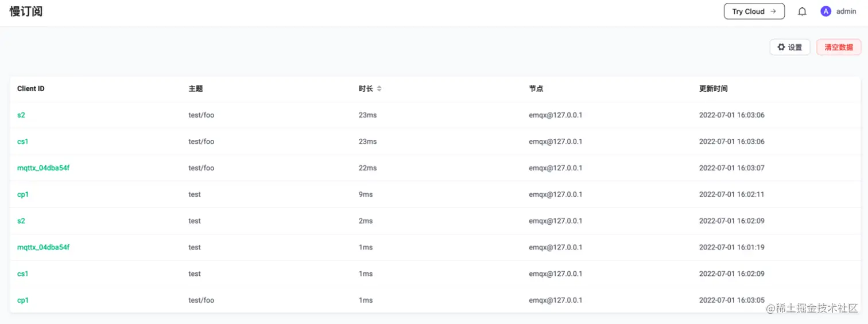This screenshot has height=324, width=868.
Task: Click the 清空数据 clear data button
Action: [x=839, y=47]
